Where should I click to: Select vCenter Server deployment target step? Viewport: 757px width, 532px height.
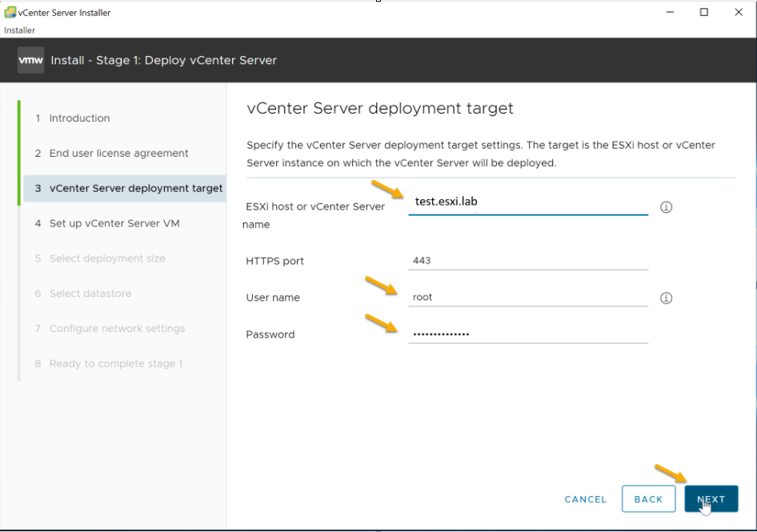(135, 189)
